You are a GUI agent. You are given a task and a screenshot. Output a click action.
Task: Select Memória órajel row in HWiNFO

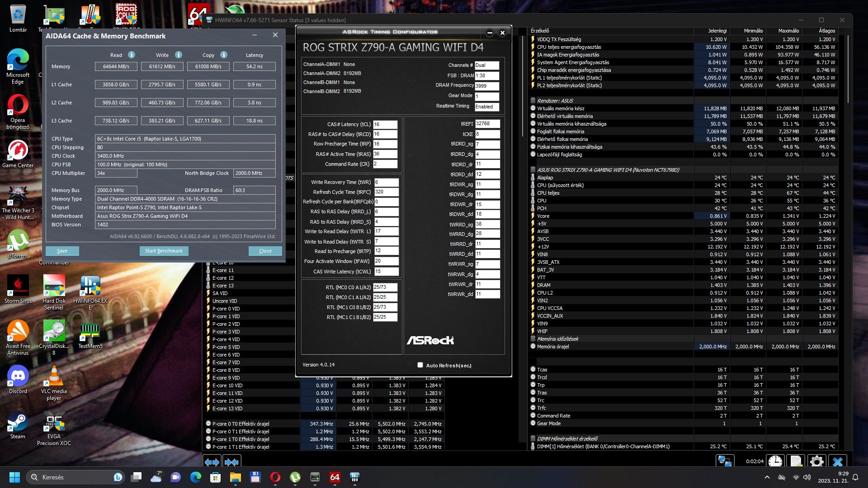[x=684, y=347]
